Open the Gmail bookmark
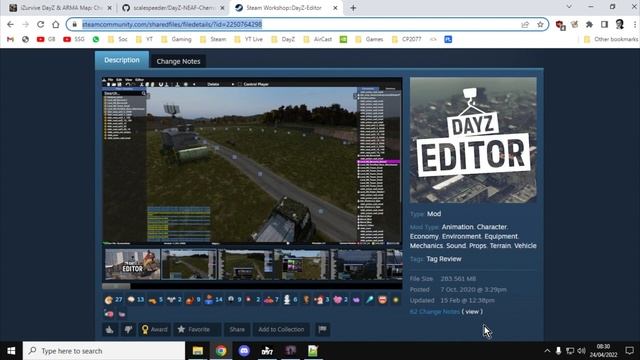640x360 pixels. (10, 39)
